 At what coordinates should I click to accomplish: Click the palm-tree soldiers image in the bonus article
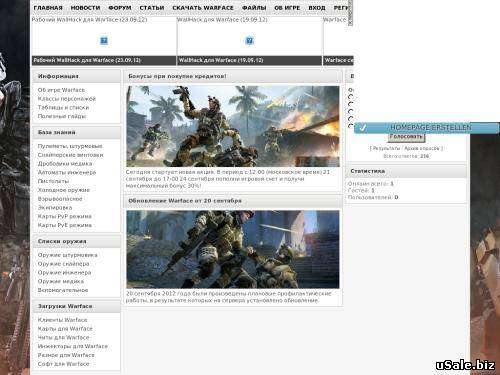tap(233, 126)
